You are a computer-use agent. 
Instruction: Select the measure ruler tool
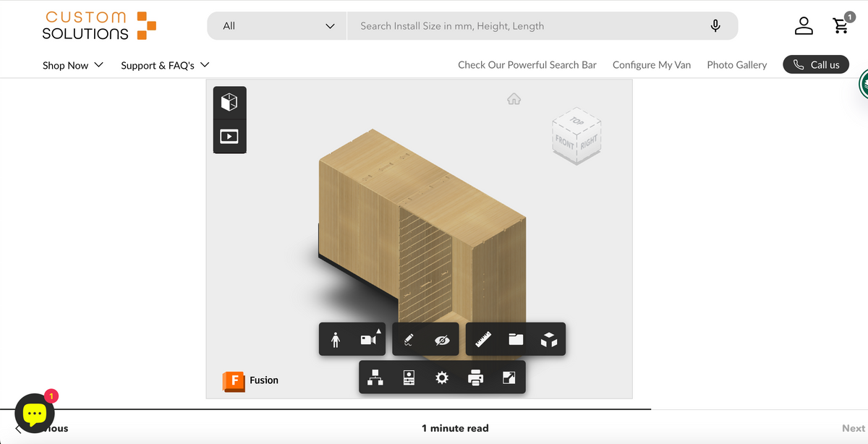pos(483,339)
